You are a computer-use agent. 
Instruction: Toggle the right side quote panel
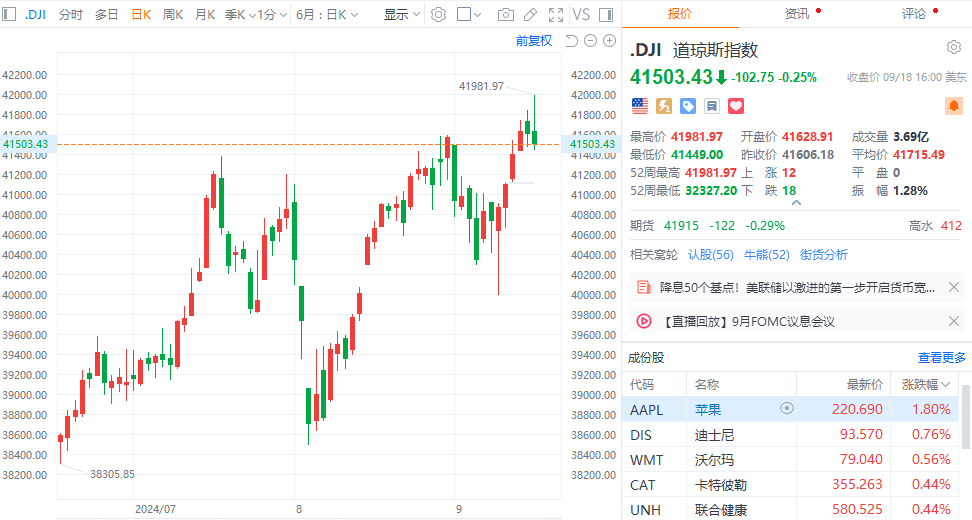[x=606, y=14]
